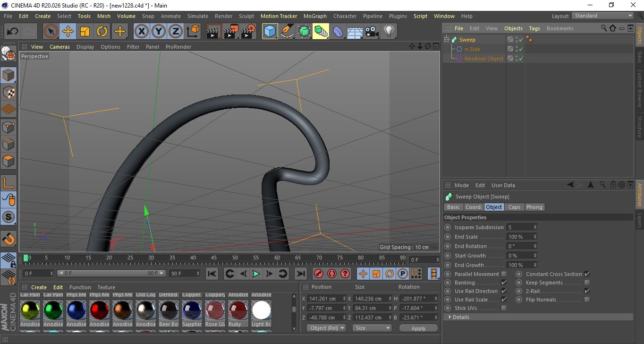Open the Objects manager Tags menu

pyautogui.click(x=534, y=28)
